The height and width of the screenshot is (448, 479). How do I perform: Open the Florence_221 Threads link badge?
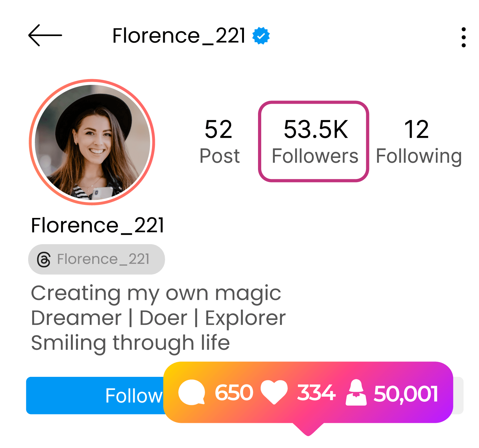click(x=96, y=259)
